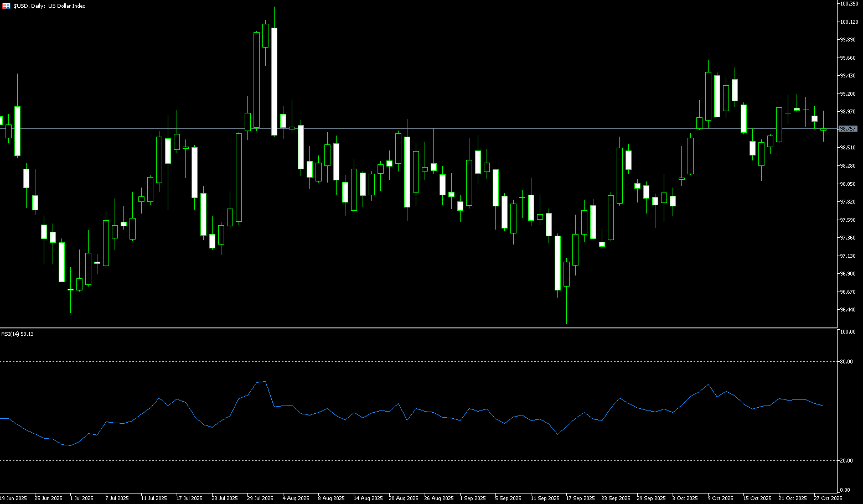The width and height of the screenshot is (863, 504).
Task: Click the 96.440 price axis label
Action: (848, 310)
